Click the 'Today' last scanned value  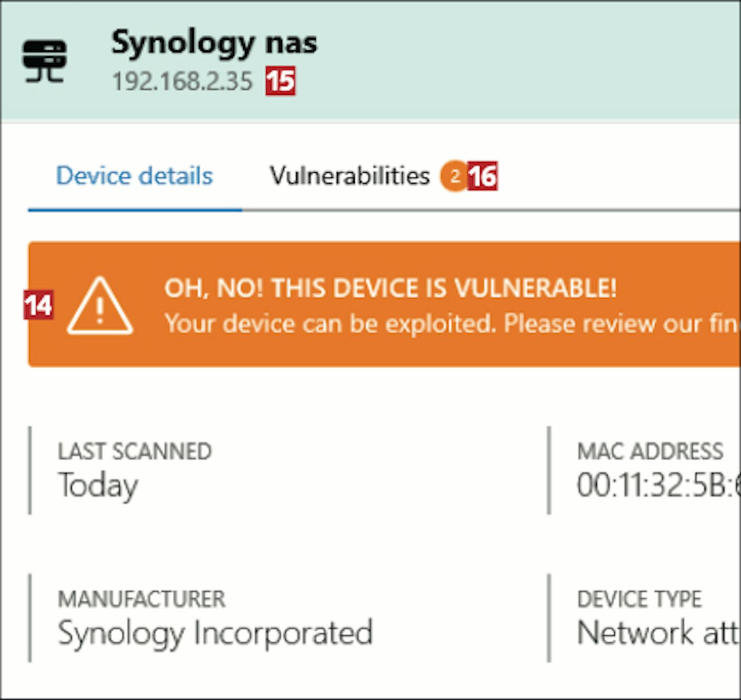tap(98, 486)
